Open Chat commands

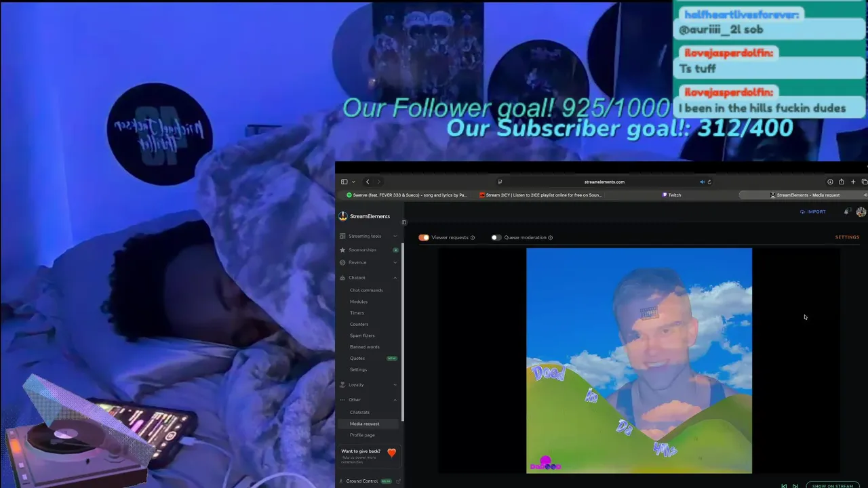[366, 290]
